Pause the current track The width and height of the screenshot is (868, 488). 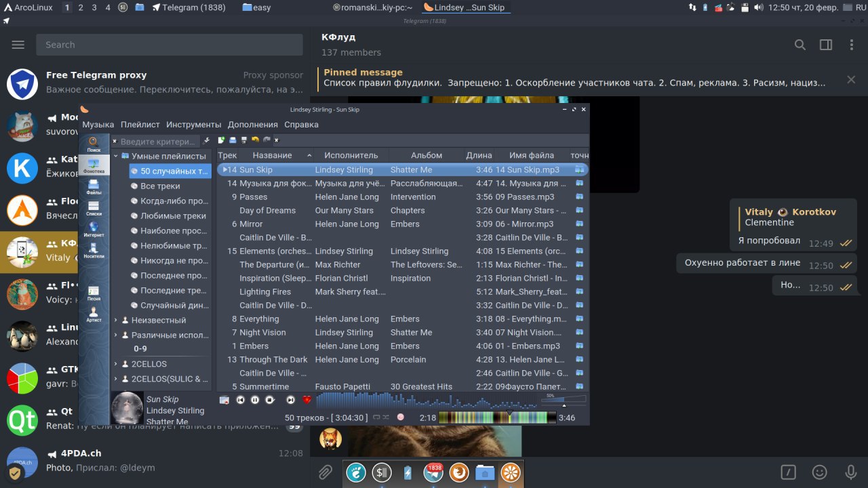[255, 400]
